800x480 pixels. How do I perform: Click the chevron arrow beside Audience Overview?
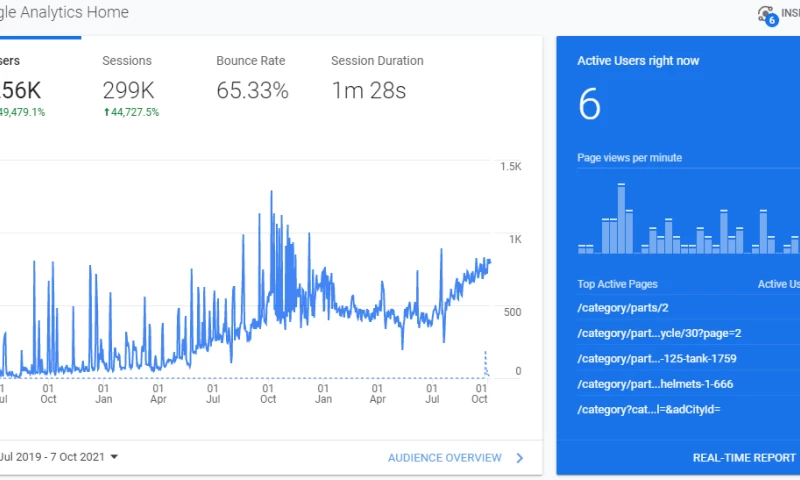point(519,458)
